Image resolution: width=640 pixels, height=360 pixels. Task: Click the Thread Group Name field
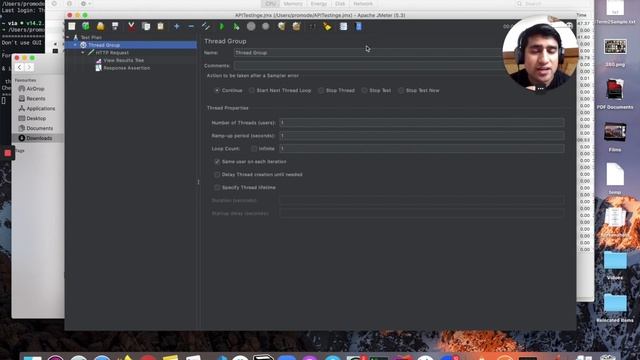click(x=367, y=53)
